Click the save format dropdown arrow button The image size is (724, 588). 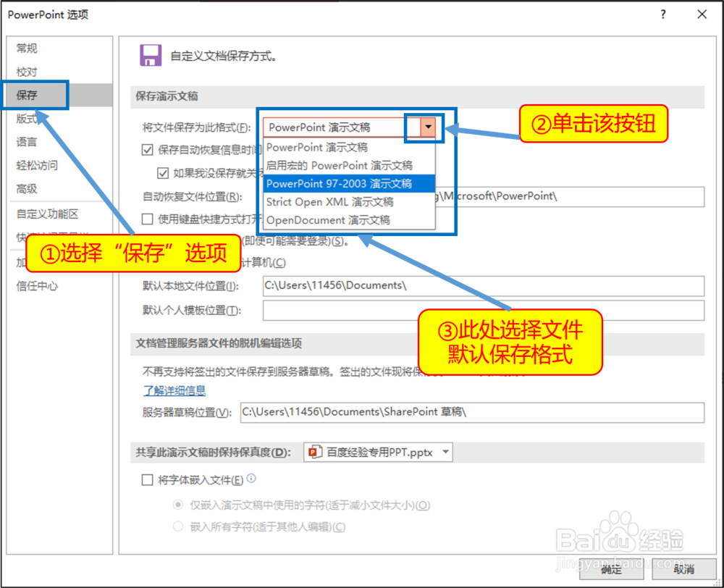428,127
